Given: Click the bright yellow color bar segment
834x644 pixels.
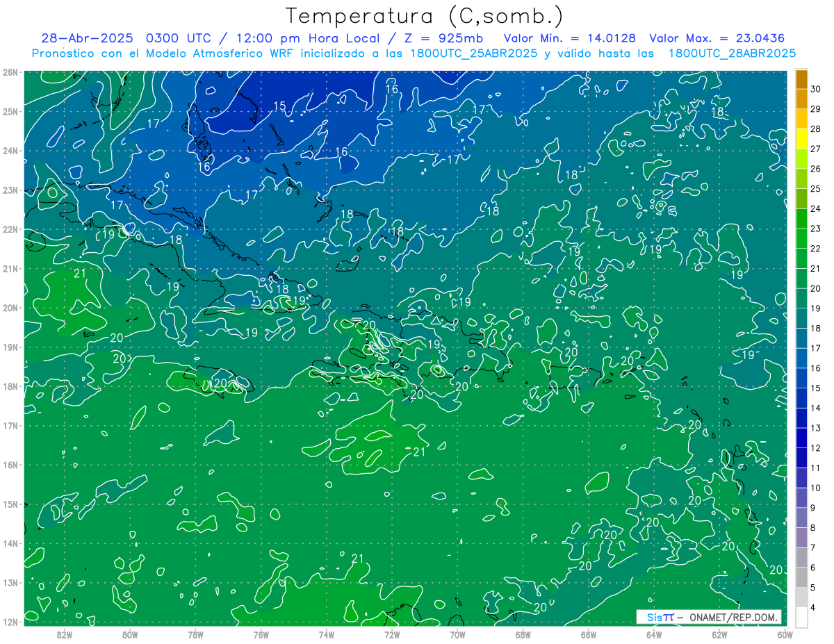Looking at the screenshot, I should pos(802,139).
